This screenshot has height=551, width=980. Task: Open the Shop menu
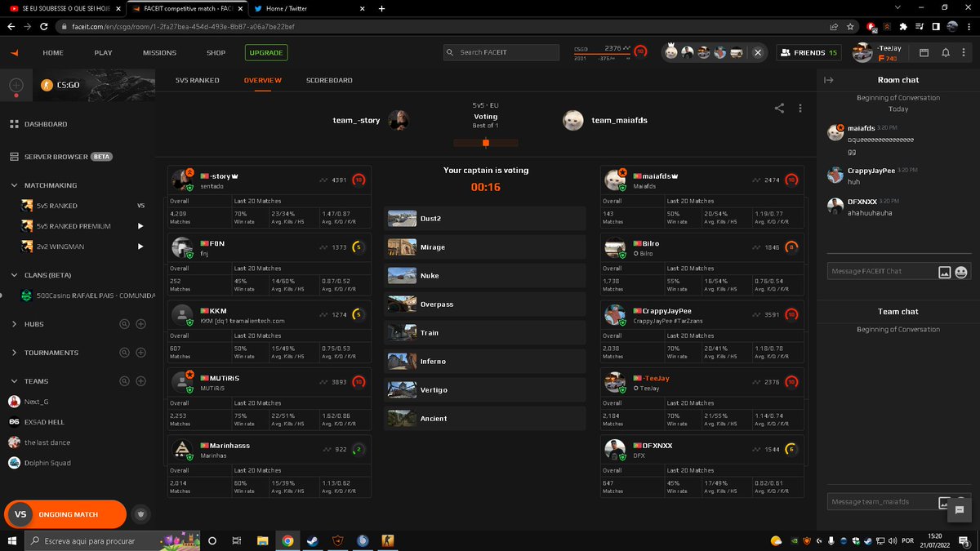click(x=216, y=53)
